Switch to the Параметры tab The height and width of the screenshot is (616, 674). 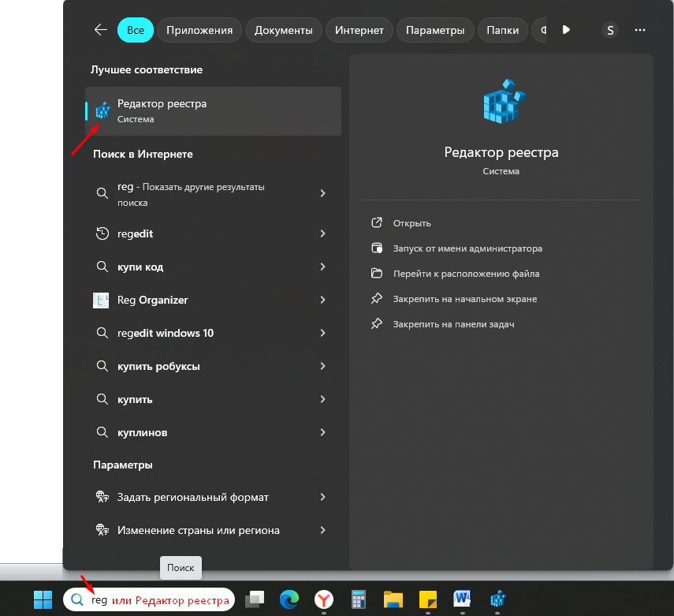click(x=435, y=30)
